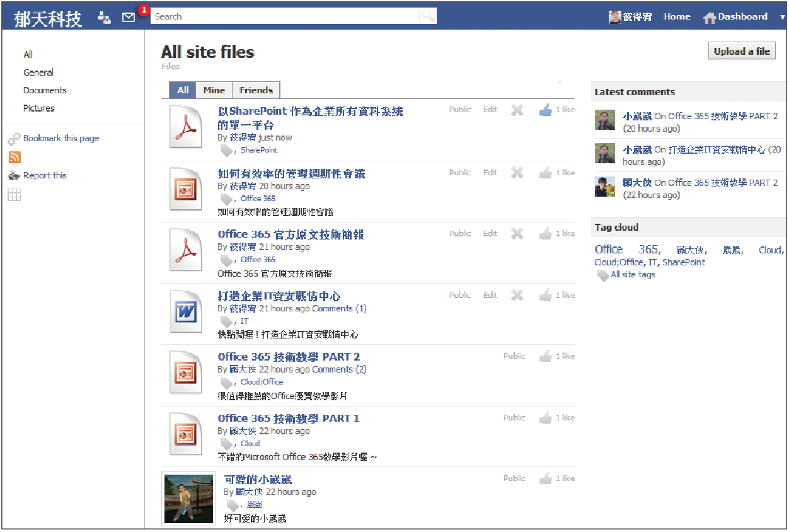This screenshot has width=789, height=532.
Task: Click SharePoint tag in tag cloud
Action: click(684, 262)
